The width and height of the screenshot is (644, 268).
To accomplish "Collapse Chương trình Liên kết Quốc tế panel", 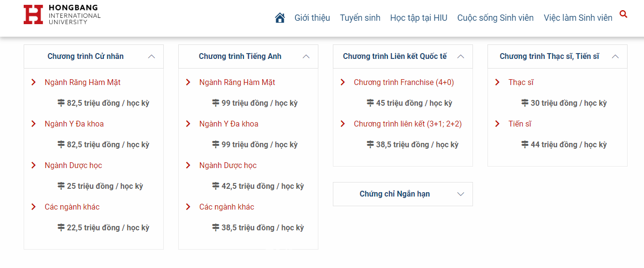I will click(x=461, y=56).
